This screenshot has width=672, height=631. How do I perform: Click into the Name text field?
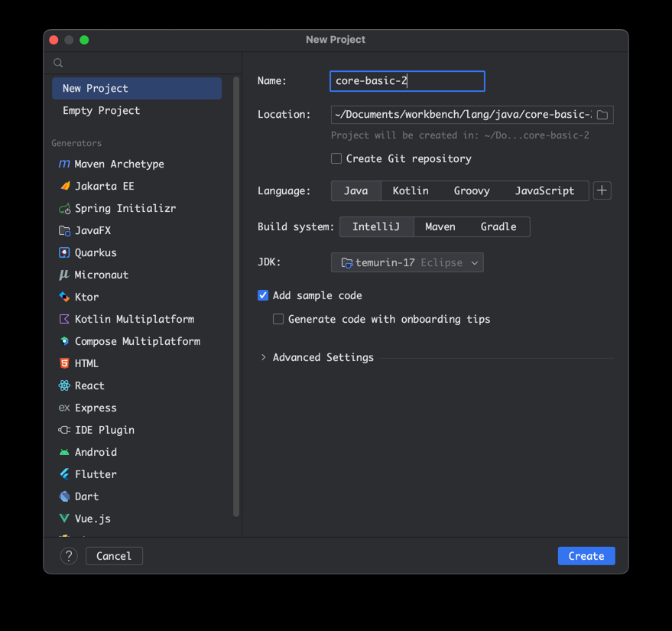coord(407,81)
